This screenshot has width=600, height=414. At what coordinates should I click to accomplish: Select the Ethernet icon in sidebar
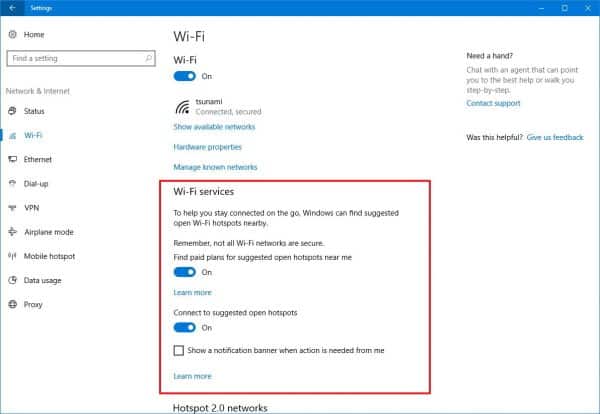(12, 159)
